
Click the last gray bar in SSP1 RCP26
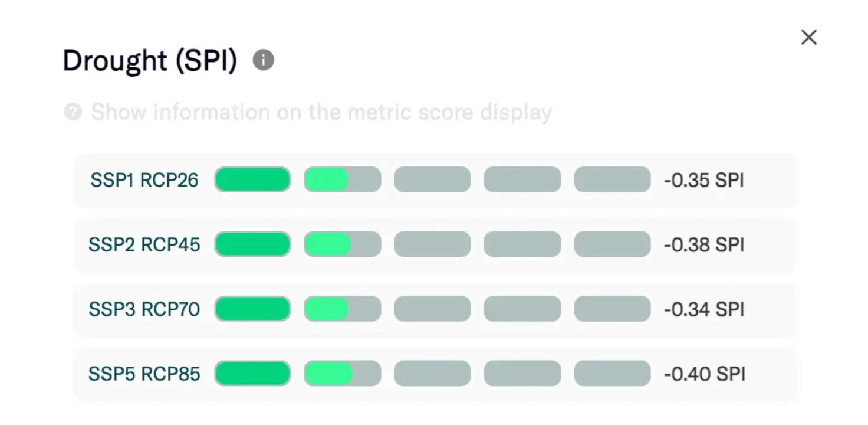coord(612,179)
